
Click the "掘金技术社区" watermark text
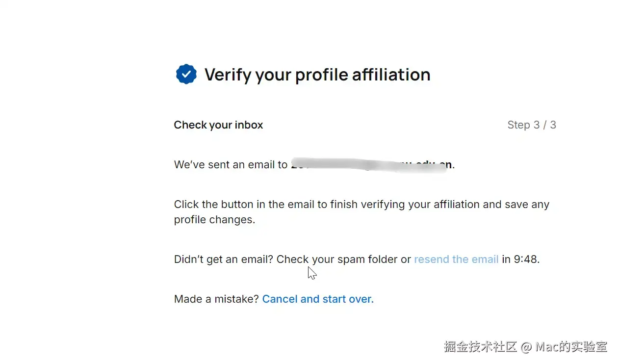pos(481,347)
